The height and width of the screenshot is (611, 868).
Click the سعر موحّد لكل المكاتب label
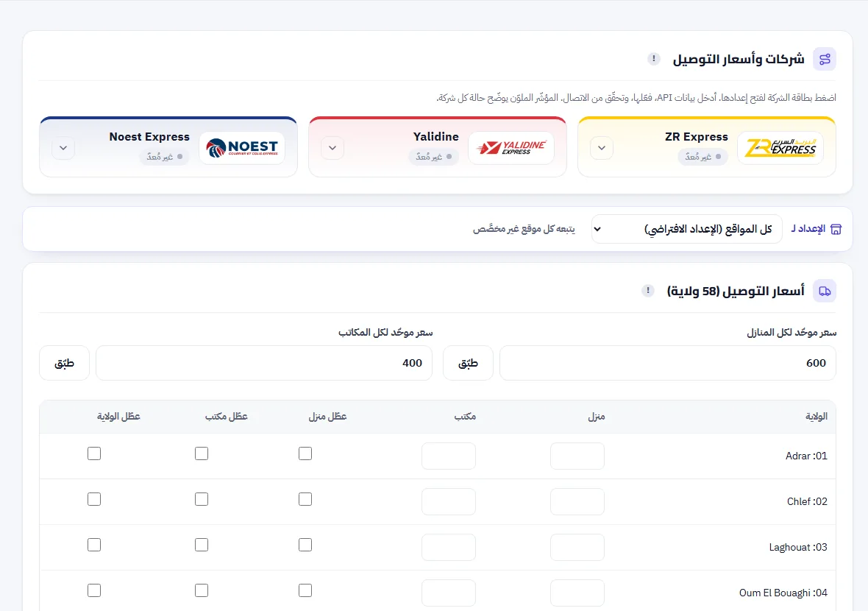(385, 332)
